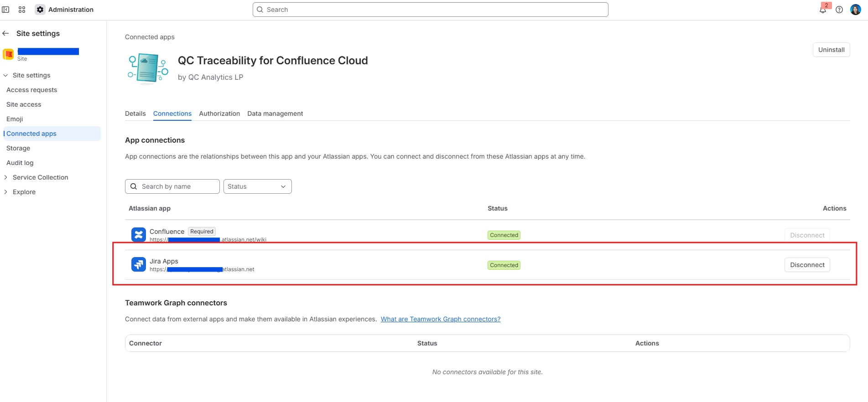Click the Confluence name text
This screenshot has width=868, height=402.
(x=167, y=232)
